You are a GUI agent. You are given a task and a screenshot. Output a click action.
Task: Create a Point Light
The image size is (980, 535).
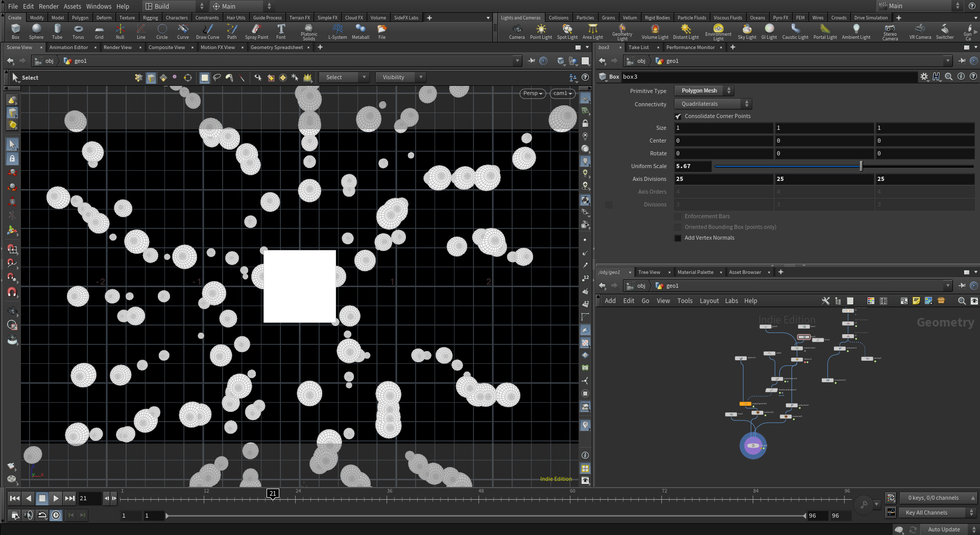pos(541,31)
